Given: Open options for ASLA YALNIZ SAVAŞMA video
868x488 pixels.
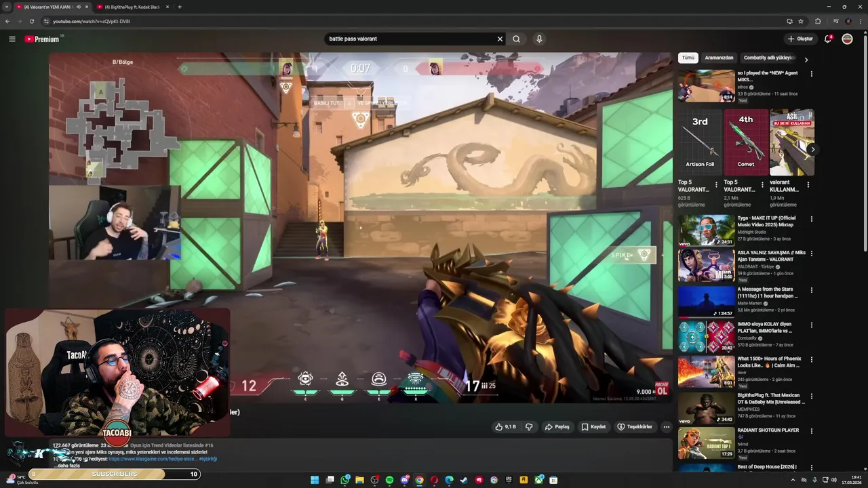Looking at the screenshot, I should tap(812, 254).
